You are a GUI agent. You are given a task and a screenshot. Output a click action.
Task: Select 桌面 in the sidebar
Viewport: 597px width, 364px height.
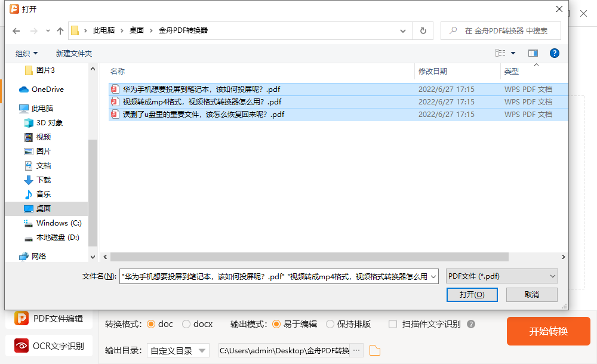pos(47,209)
